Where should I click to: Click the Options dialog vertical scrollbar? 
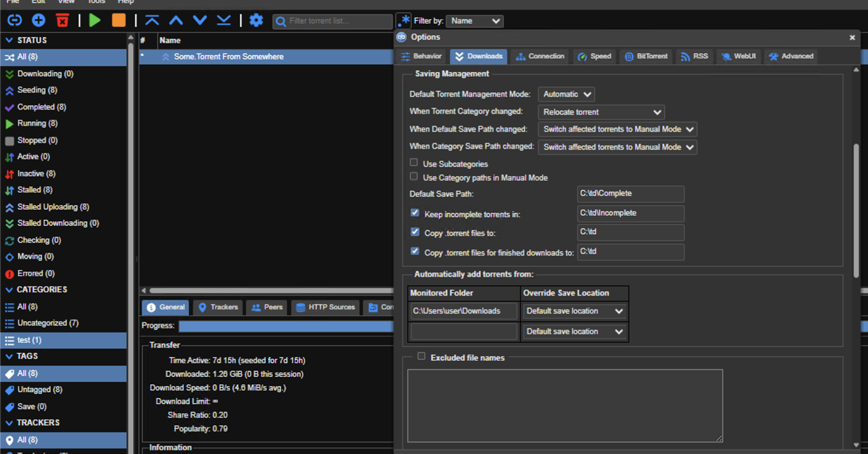(856, 211)
